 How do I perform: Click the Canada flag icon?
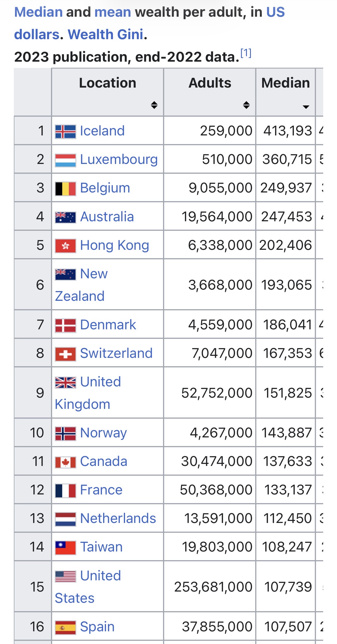pos(66,462)
